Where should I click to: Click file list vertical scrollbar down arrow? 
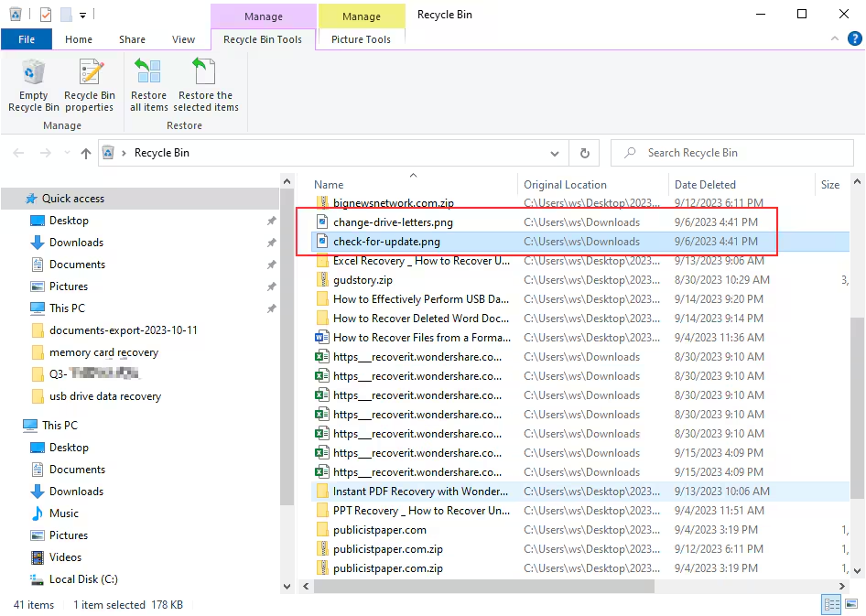coord(857,571)
